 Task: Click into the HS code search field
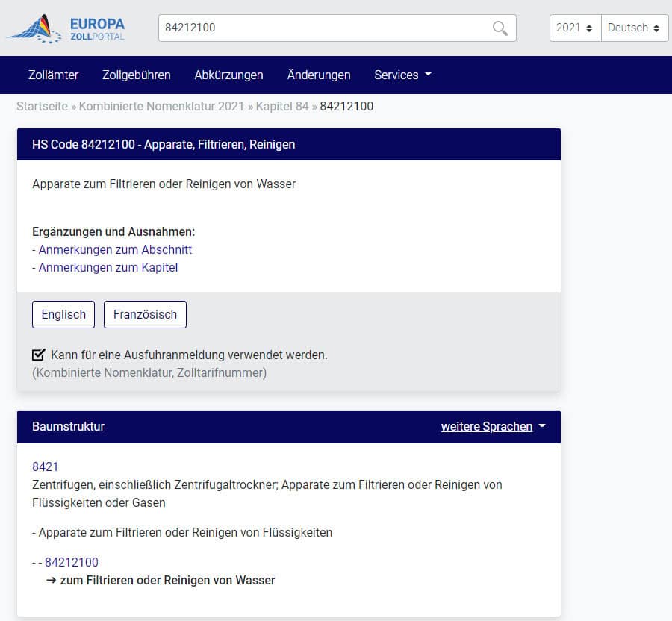click(321, 28)
